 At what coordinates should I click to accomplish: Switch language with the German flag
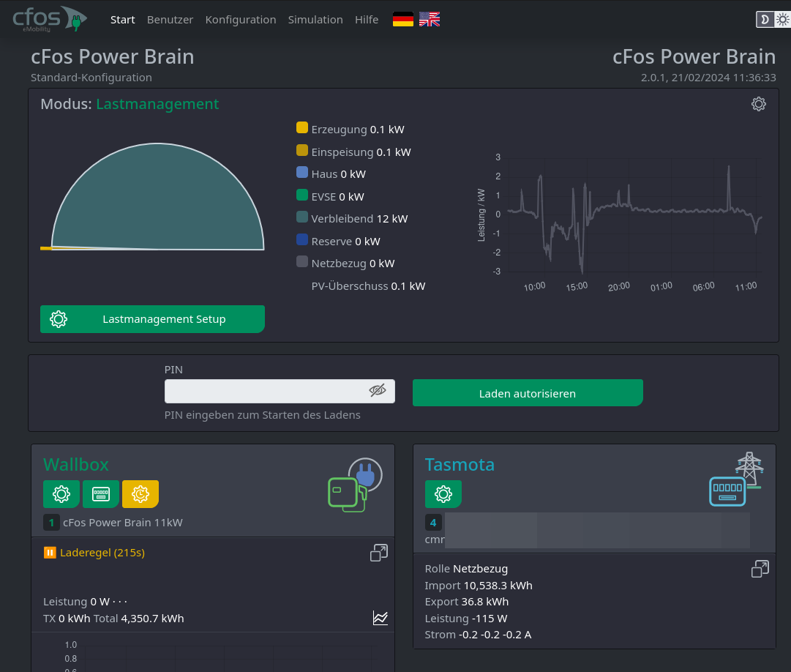403,20
